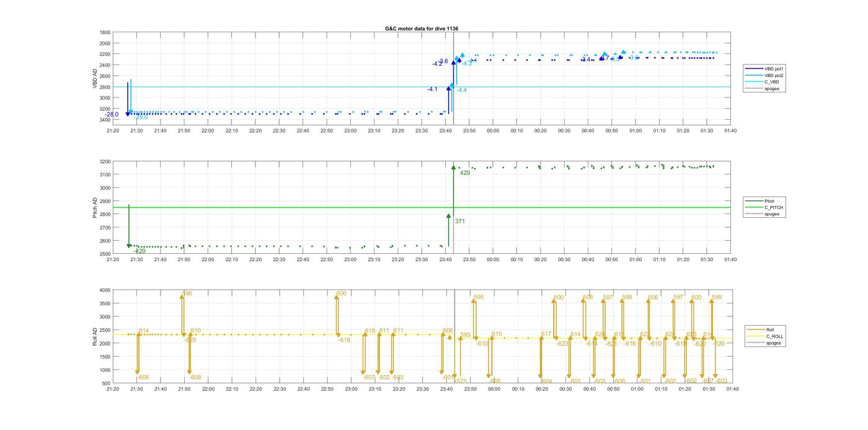Click the '3400' tick on VBD axis
The image size is (868, 430).
[x=105, y=120]
